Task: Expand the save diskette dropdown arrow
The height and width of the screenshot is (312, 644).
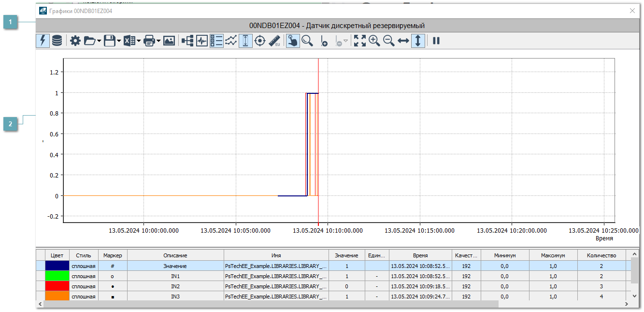Action: click(119, 41)
